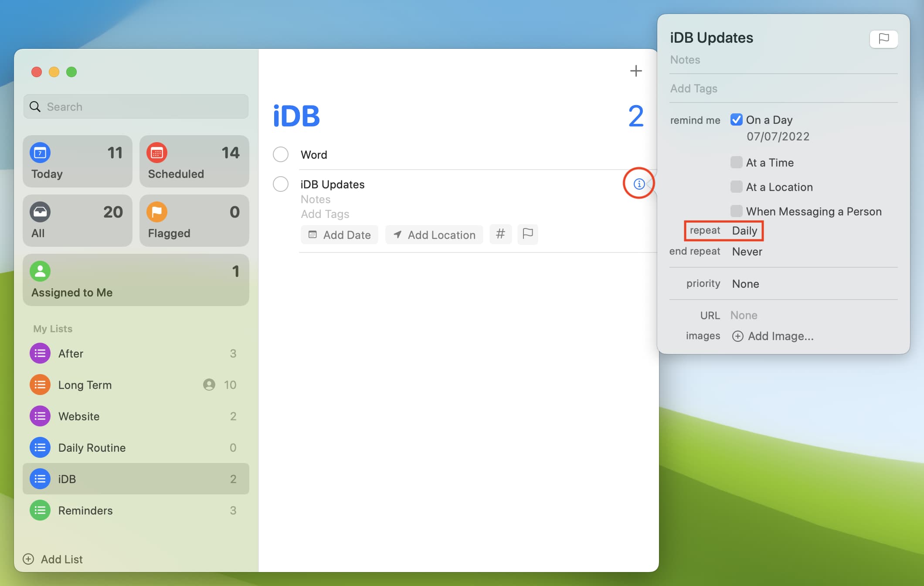
Task: Open the All smart list
Action: click(x=78, y=221)
